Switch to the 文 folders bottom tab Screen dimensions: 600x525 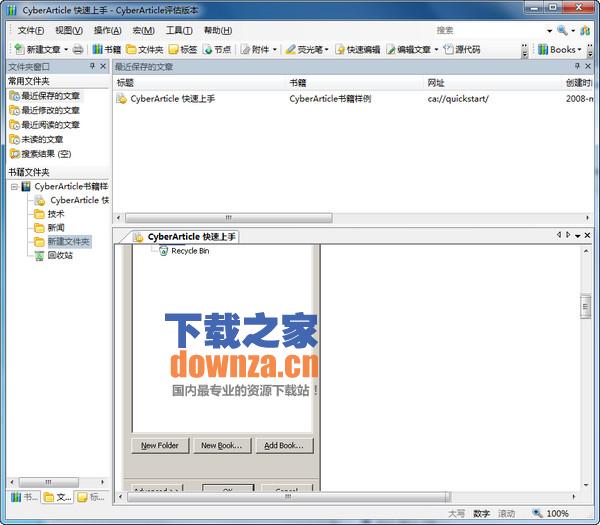coord(57,497)
